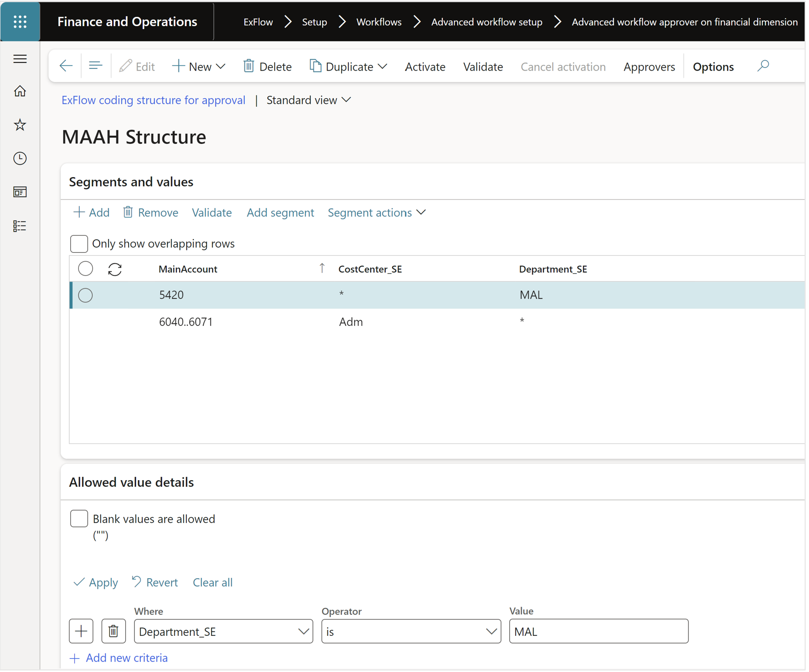Screen dimensions: 809x672
Task: Click Advanced workflow approver on financial dimension breadcrumb
Action: [x=685, y=22]
